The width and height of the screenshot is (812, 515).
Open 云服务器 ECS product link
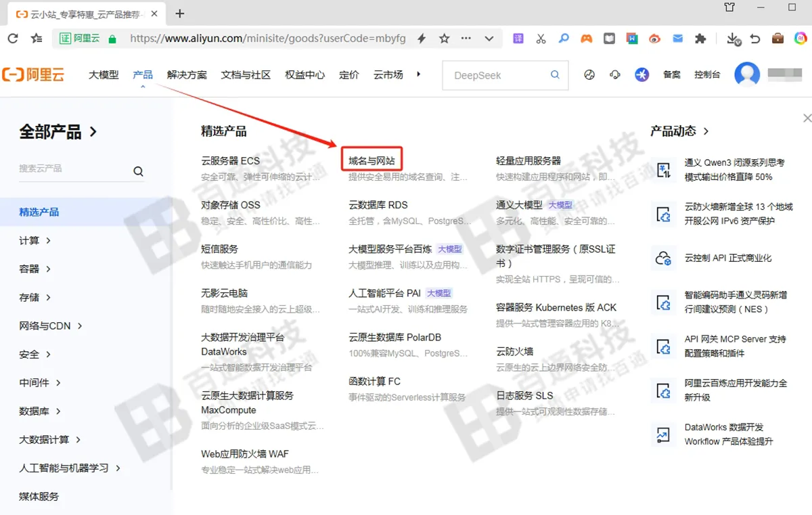coord(230,160)
